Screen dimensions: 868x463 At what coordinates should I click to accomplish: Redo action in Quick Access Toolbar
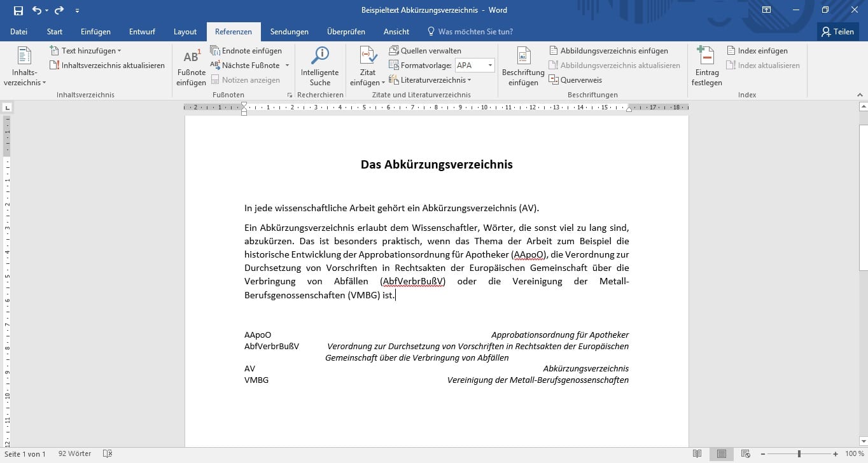click(x=59, y=10)
